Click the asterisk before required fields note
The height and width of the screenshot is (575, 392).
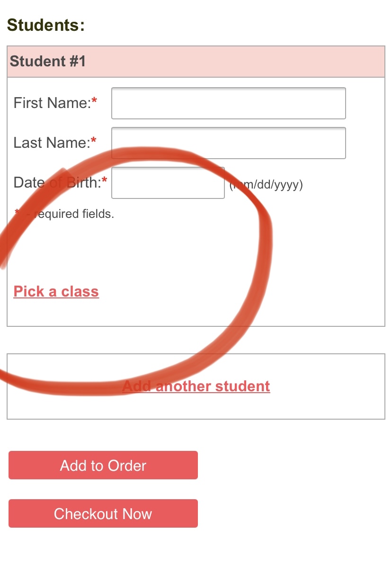coord(17,211)
